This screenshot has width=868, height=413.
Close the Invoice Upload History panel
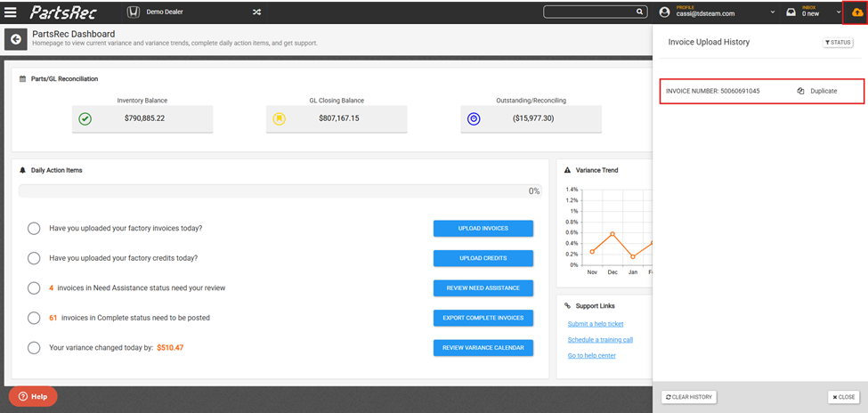[844, 397]
